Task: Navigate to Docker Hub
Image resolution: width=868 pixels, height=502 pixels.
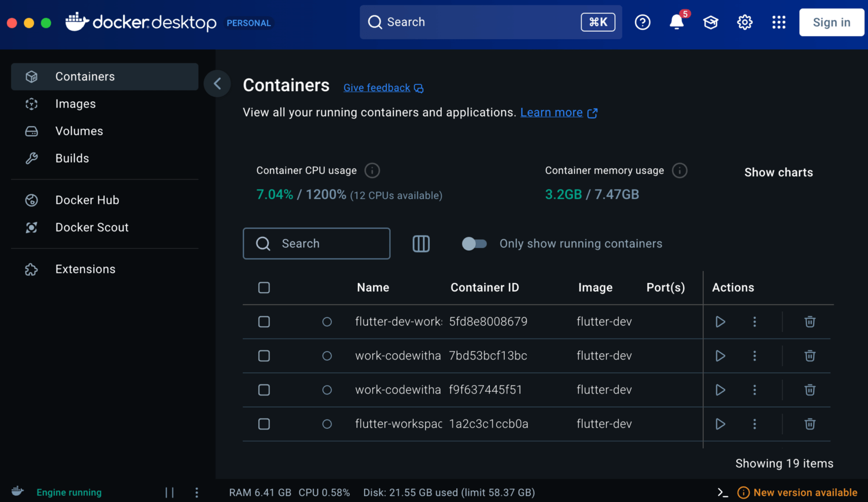Action: point(87,200)
